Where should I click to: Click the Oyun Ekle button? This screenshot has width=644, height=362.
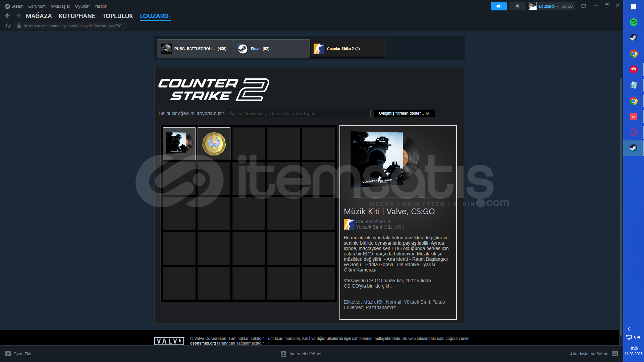(x=19, y=354)
